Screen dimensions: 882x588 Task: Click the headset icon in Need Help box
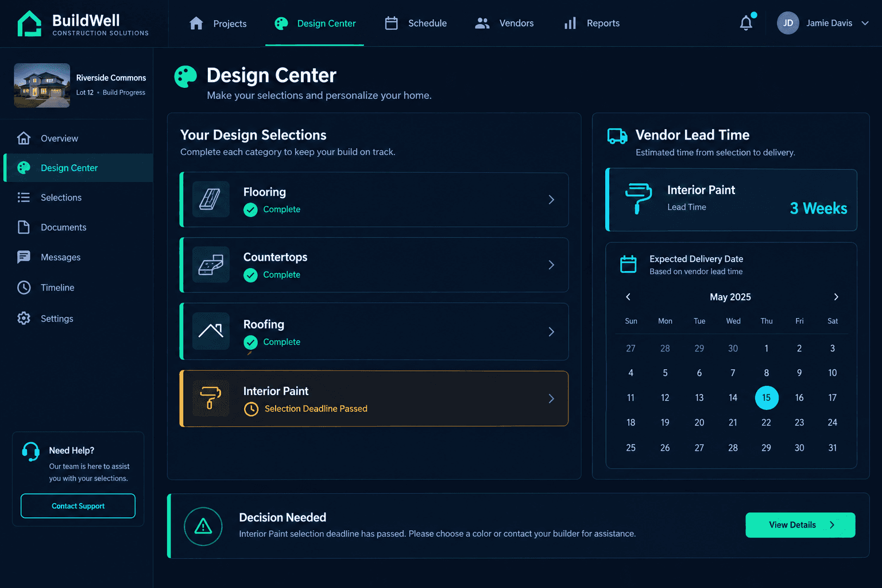[31, 451]
